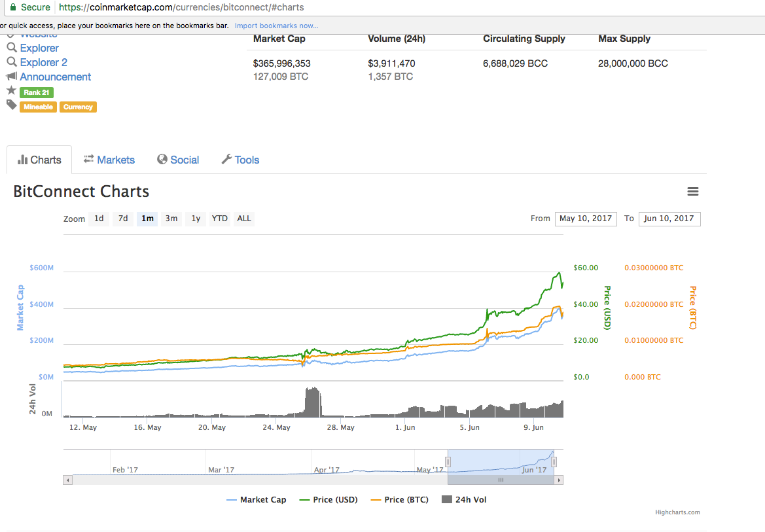The image size is (765, 532).
Task: Click the To date field
Action: point(669,219)
